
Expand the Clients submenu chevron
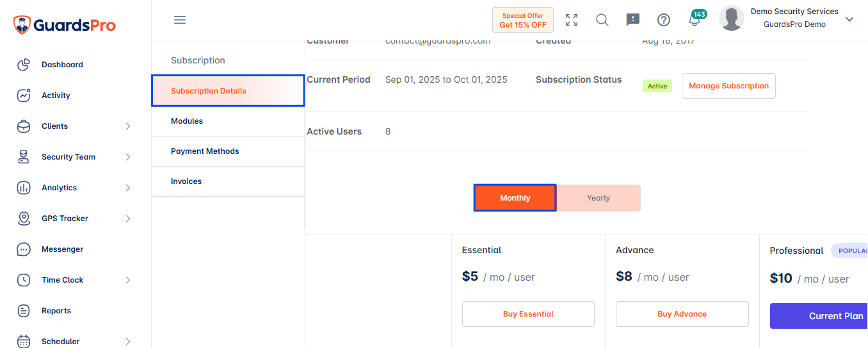(128, 126)
